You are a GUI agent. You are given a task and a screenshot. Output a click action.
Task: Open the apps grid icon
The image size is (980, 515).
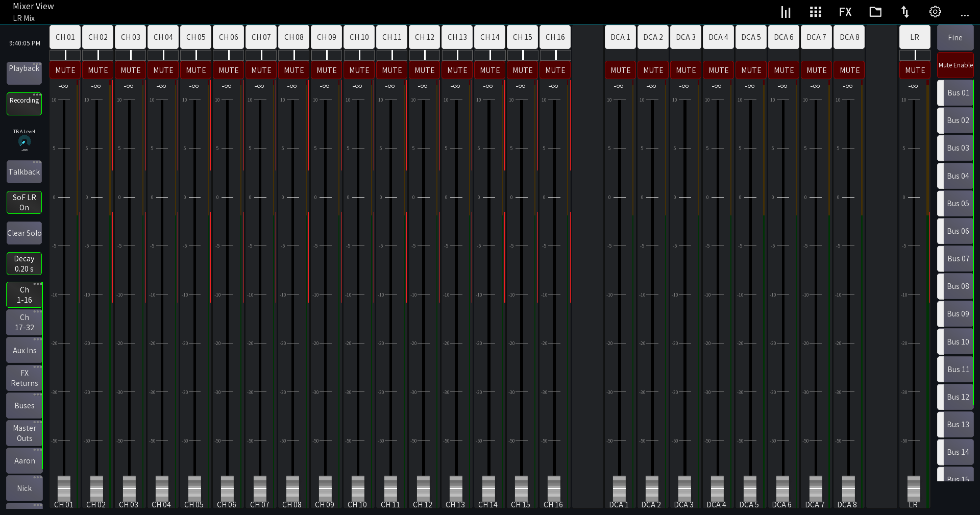815,11
